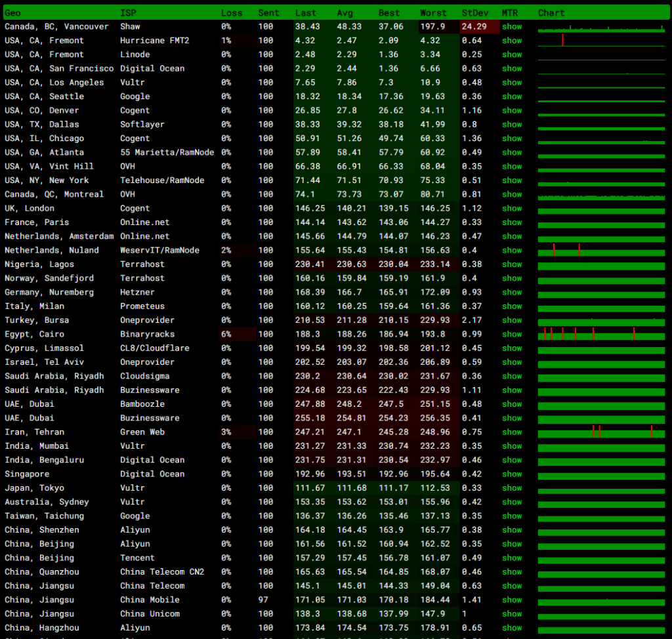Click the Last column header
Screen dimensions: 672x639
[306, 13]
